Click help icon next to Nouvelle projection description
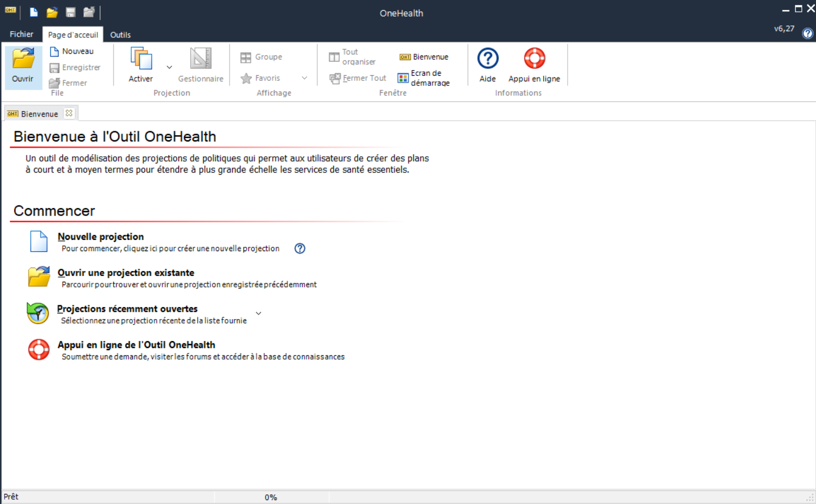This screenshot has height=504, width=816. 300,248
